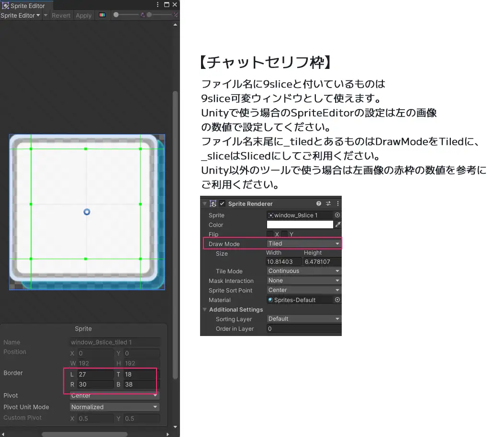The height and width of the screenshot is (437, 504).
Task: Click the Apply button
Action: [84, 15]
